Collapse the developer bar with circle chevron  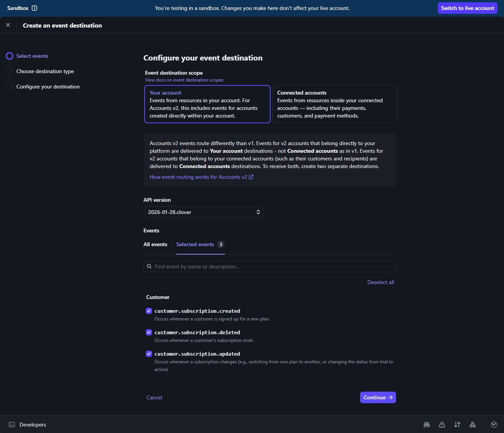coord(494,425)
